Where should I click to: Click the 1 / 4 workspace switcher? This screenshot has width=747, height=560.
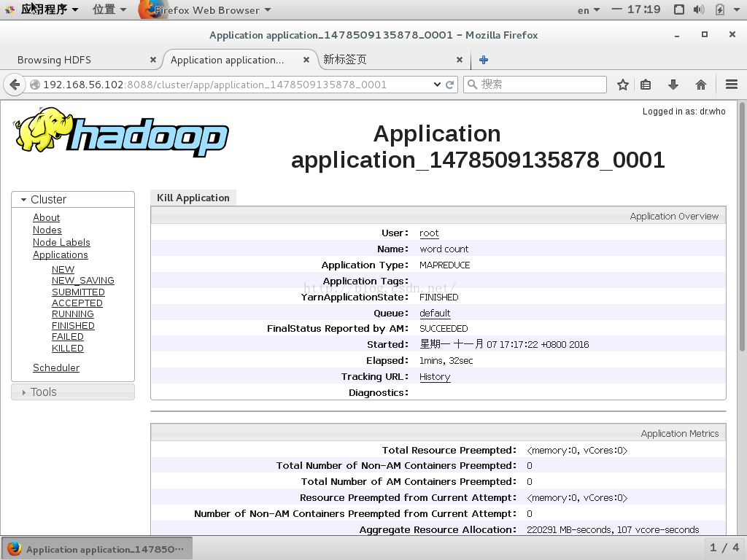pyautogui.click(x=724, y=548)
